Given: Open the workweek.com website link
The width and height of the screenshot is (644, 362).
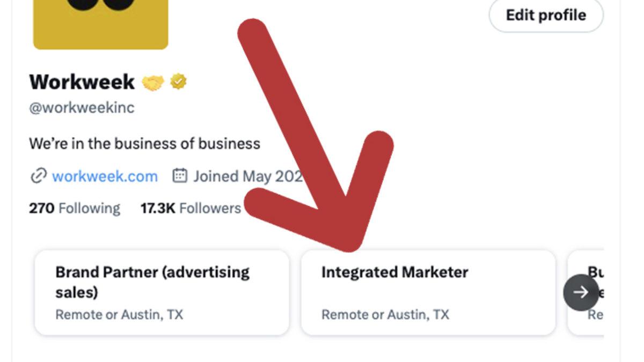Looking at the screenshot, I should click(x=105, y=176).
